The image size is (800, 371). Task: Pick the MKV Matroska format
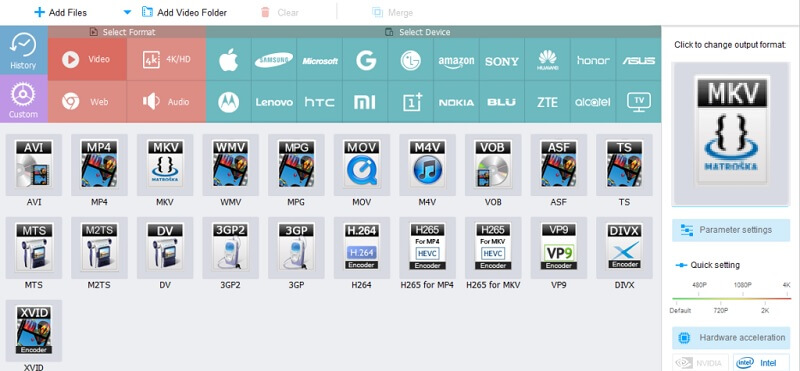point(165,164)
